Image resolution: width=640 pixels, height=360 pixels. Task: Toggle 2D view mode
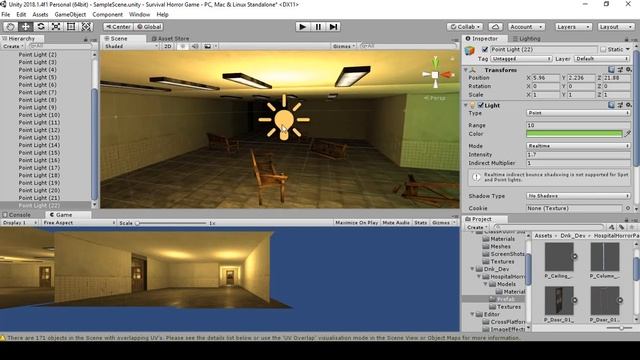click(x=168, y=46)
